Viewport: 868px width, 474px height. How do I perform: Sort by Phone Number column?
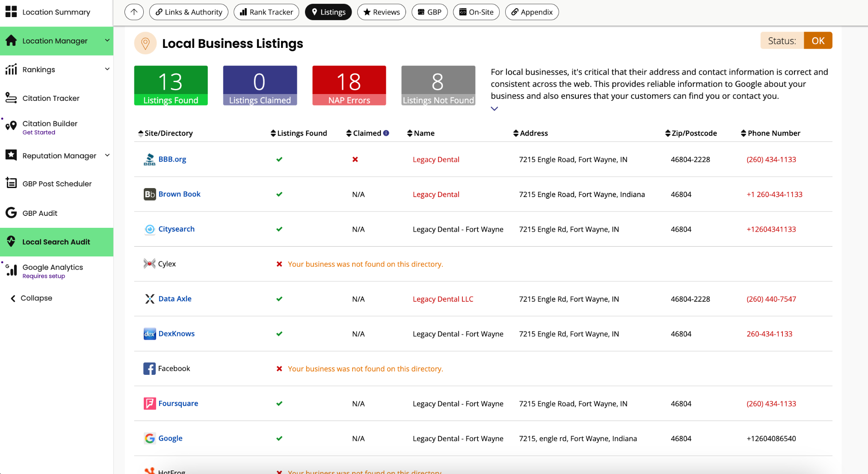770,133
